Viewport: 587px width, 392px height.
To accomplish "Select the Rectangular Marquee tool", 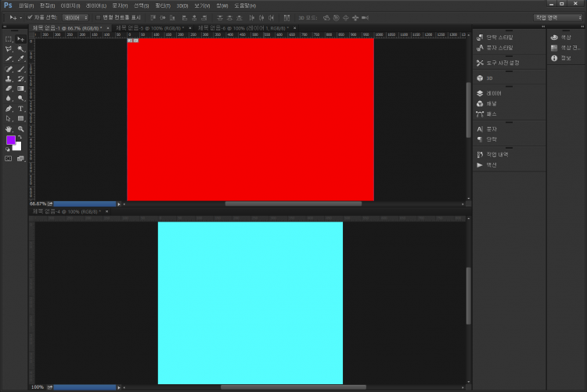I will [x=9, y=38].
